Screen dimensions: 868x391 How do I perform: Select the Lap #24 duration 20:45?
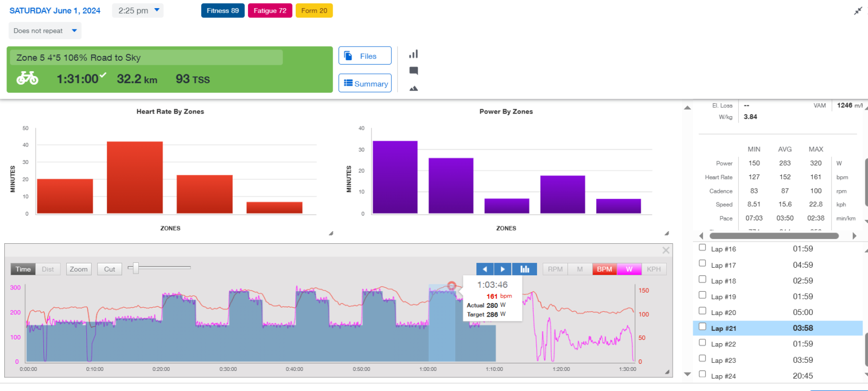pyautogui.click(x=803, y=376)
